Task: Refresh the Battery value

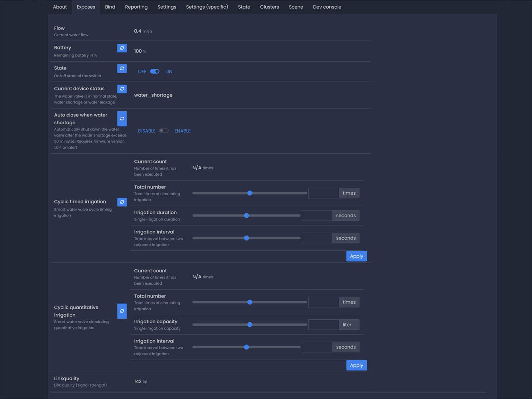Action: click(x=122, y=48)
